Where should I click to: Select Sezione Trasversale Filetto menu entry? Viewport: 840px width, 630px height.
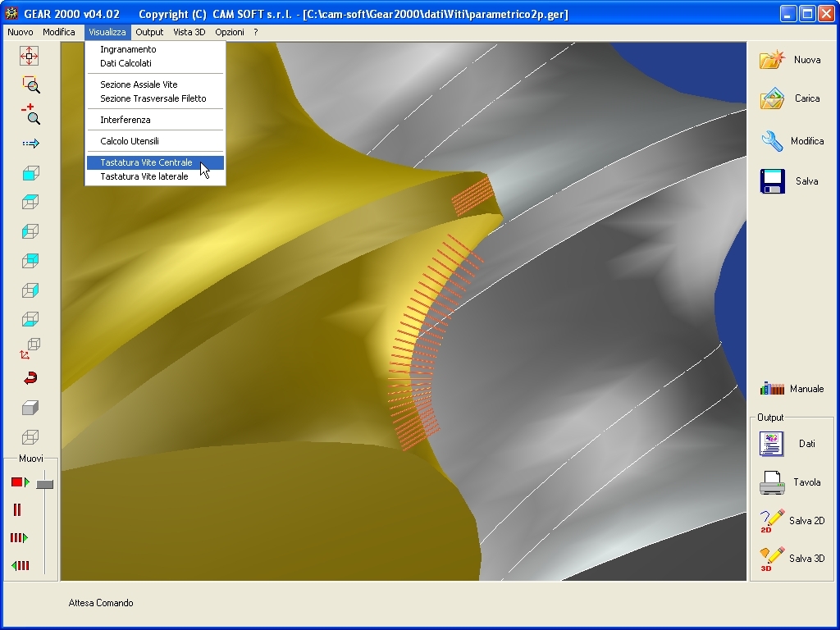[x=155, y=98]
